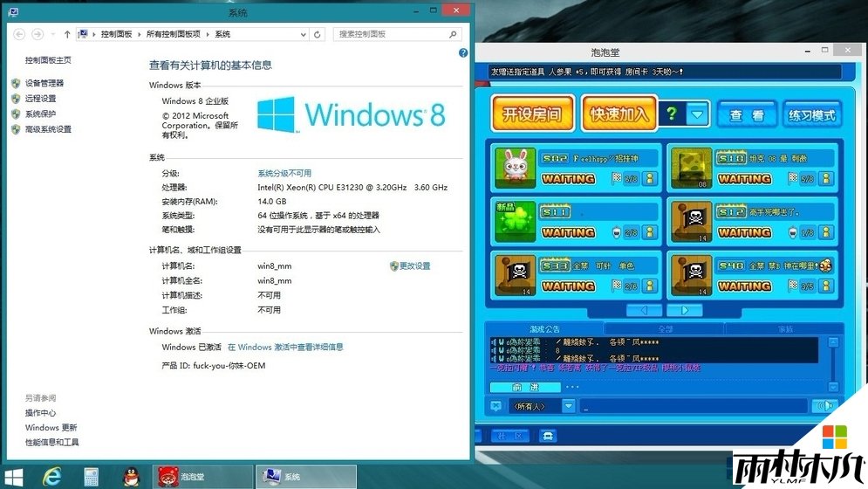Expand the address bar history dropdown
Viewport: 868px width, 489px height.
pyautogui.click(x=304, y=34)
